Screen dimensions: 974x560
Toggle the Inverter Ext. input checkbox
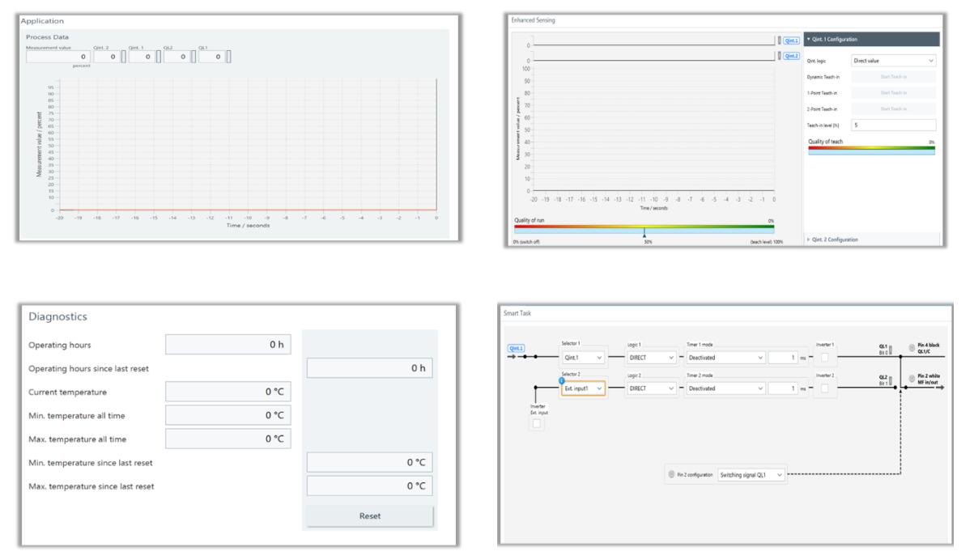tap(538, 424)
